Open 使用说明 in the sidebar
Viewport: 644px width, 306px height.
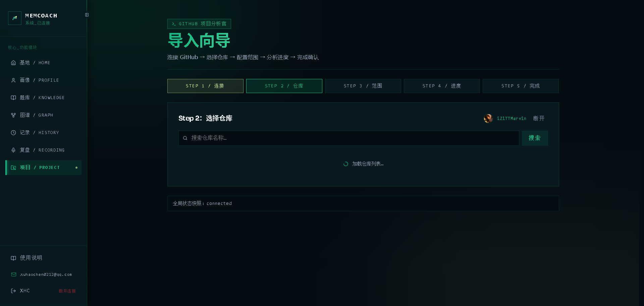point(44,258)
